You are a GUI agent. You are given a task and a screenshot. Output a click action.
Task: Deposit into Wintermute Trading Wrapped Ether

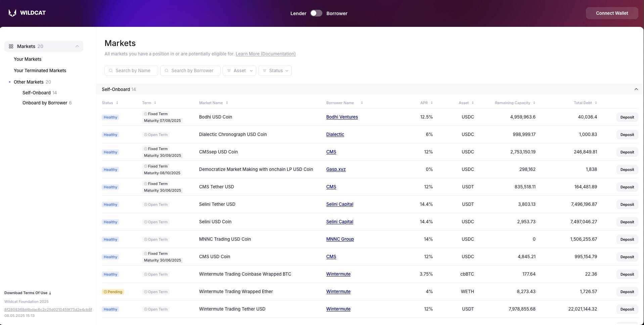(x=627, y=292)
